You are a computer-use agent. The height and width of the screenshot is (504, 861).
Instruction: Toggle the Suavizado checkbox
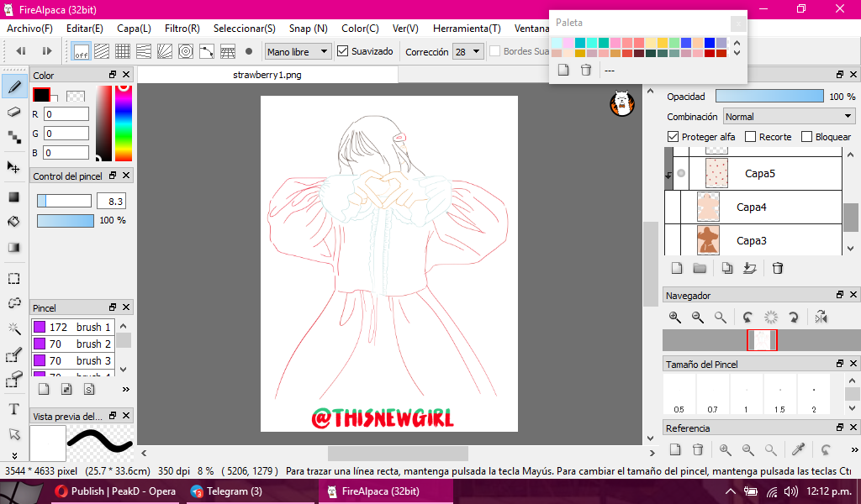[343, 51]
